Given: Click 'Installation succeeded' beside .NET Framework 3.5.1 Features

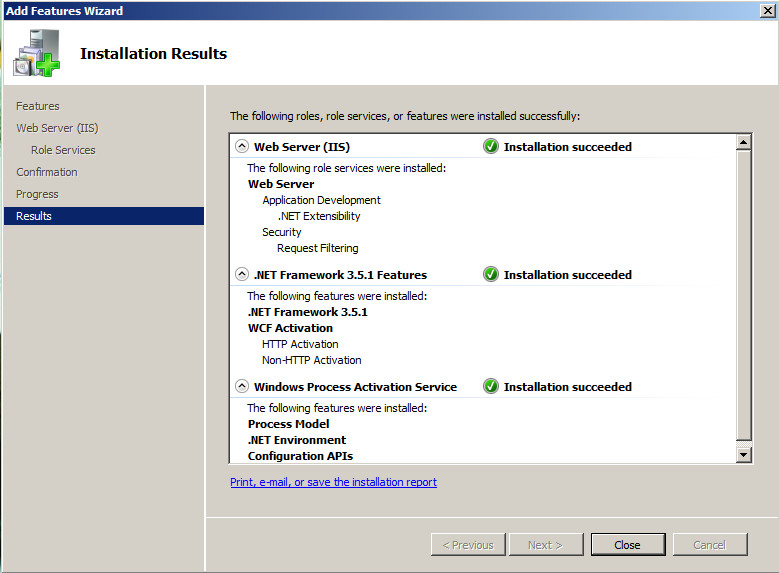Looking at the screenshot, I should click(x=568, y=275).
